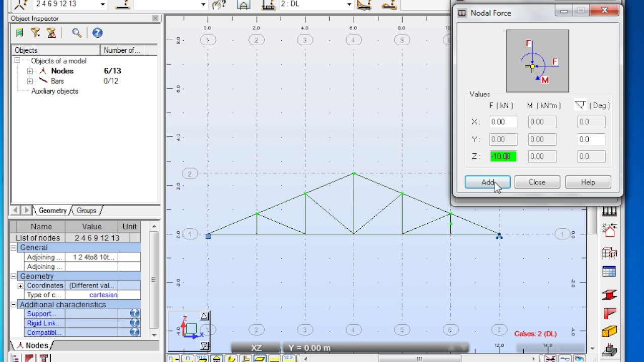Open the filter funnel icon in Object Inspector
Viewport: 644px width, 362px height.
pyautogui.click(x=35, y=33)
